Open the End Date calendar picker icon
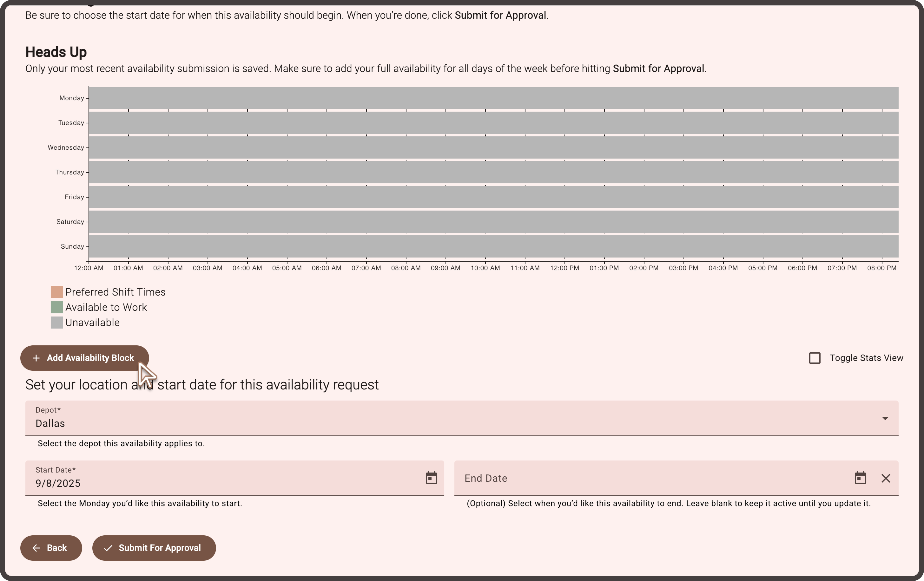The width and height of the screenshot is (924, 581). [x=860, y=478]
